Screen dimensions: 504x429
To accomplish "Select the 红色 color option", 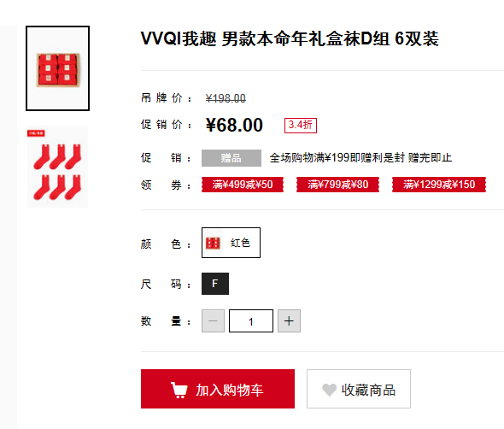I will point(231,243).
